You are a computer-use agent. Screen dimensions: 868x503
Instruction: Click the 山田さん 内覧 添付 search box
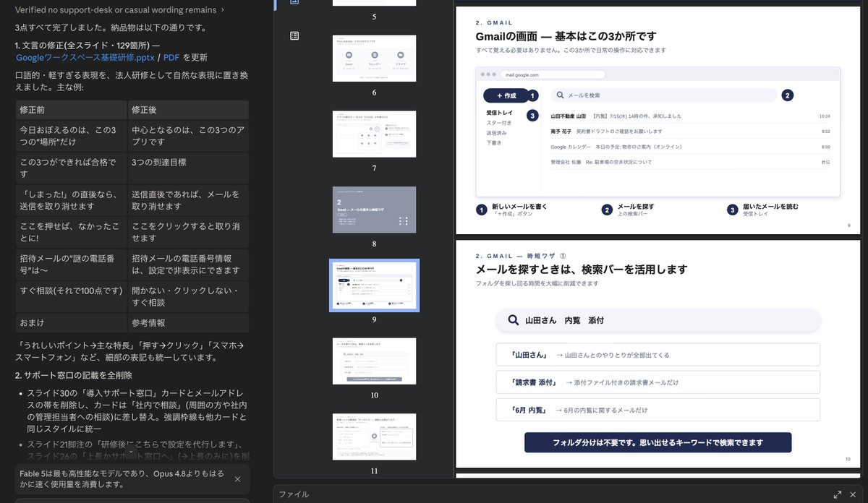(658, 320)
